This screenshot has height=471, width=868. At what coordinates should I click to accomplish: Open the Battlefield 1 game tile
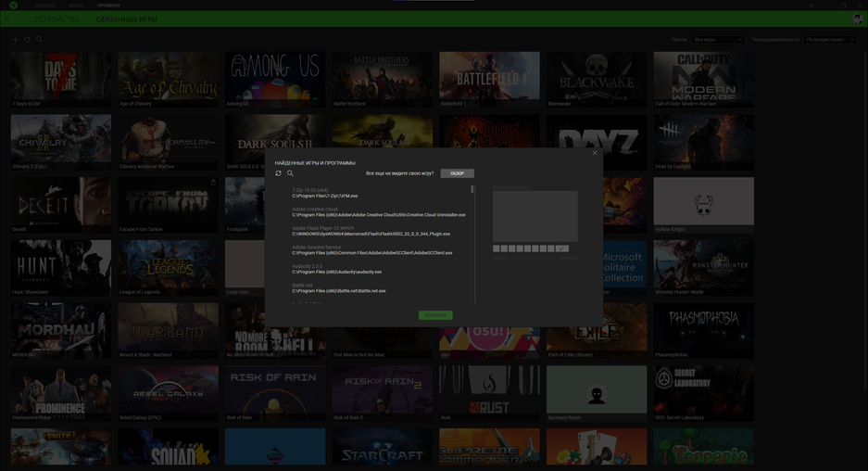pyautogui.click(x=489, y=79)
